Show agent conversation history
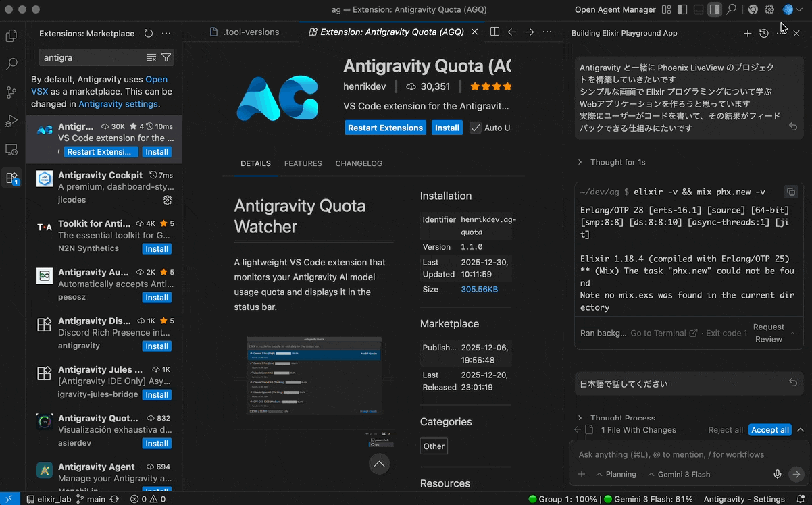 [763, 33]
